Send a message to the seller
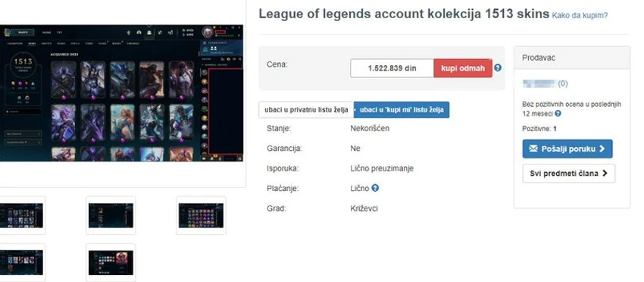This screenshot has width=644, height=282. (567, 149)
